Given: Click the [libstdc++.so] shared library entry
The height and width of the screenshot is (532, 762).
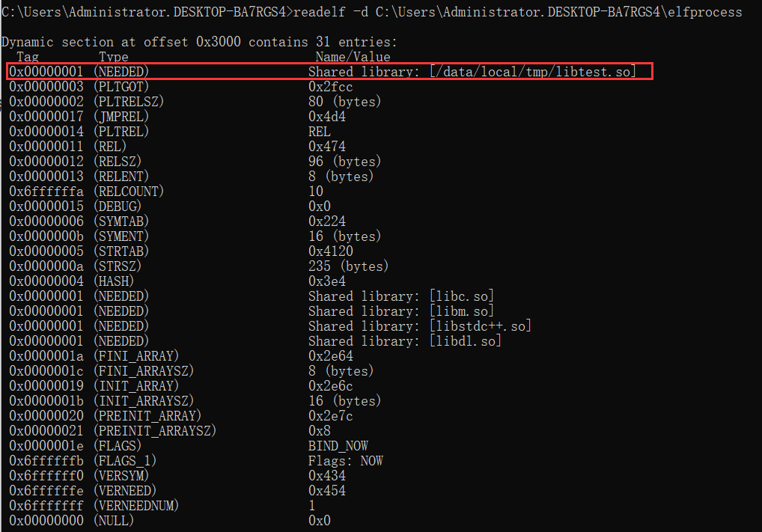Looking at the screenshot, I should 481,326.
